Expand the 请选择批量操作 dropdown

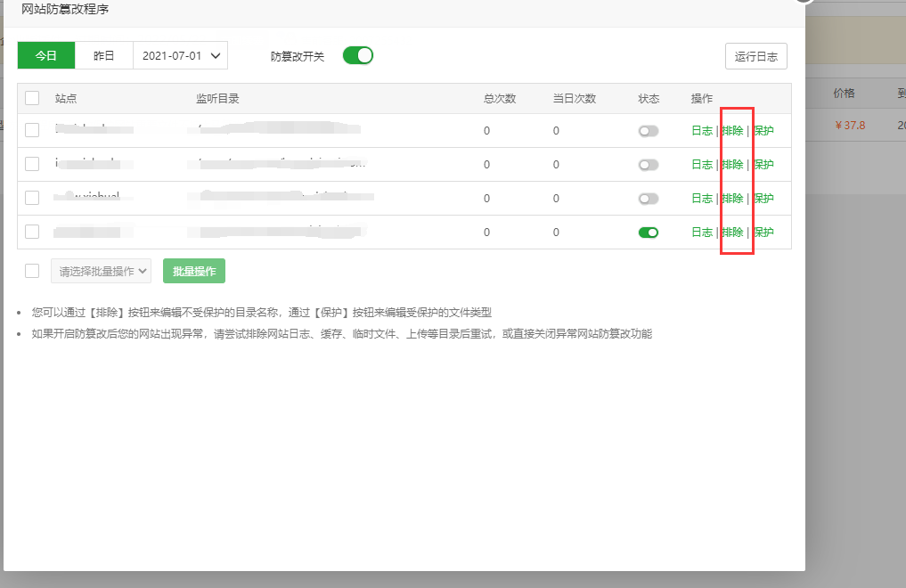click(x=100, y=271)
